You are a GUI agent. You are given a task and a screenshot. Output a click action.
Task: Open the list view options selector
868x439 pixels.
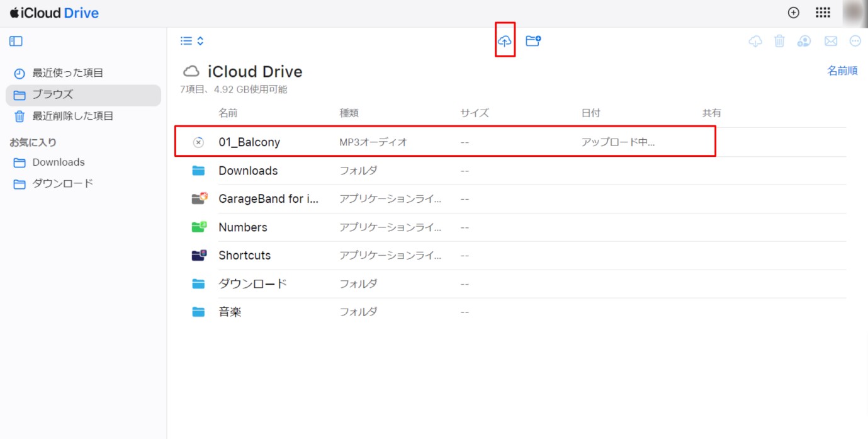tap(192, 41)
